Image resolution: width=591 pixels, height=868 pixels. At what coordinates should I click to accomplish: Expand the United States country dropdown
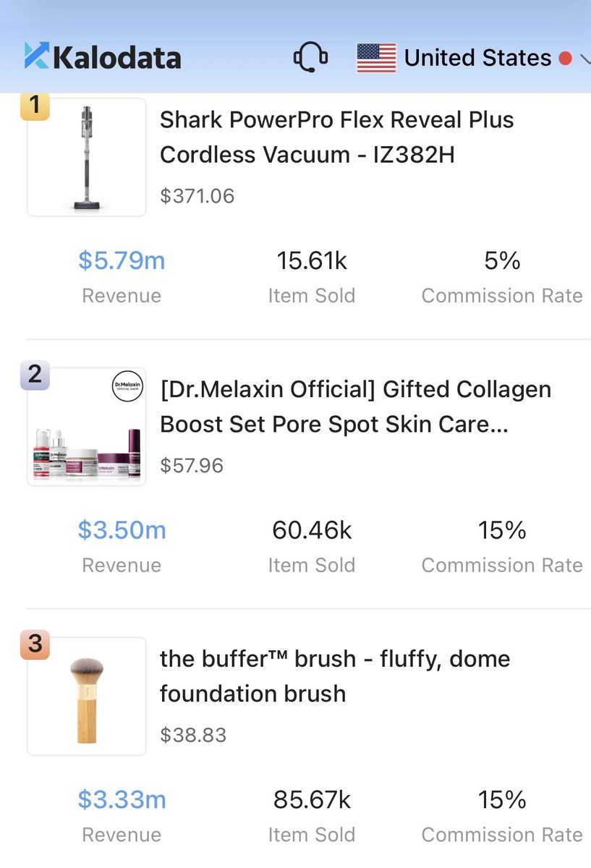tap(583, 59)
